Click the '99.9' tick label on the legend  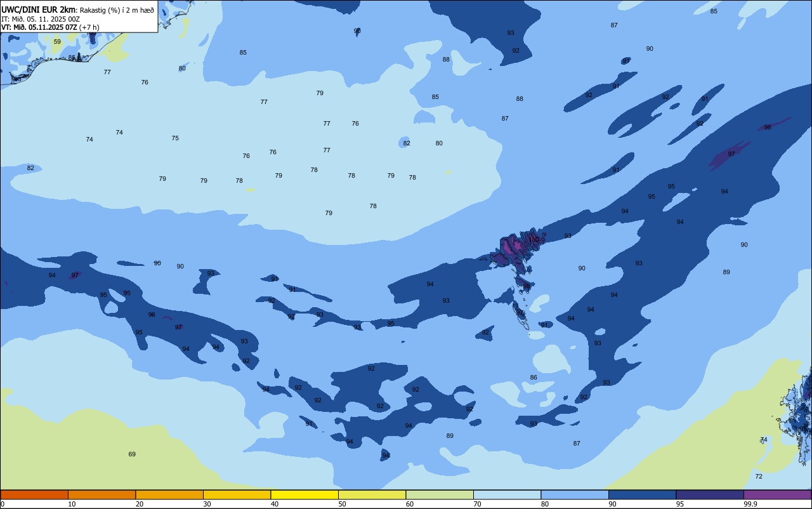click(x=750, y=504)
